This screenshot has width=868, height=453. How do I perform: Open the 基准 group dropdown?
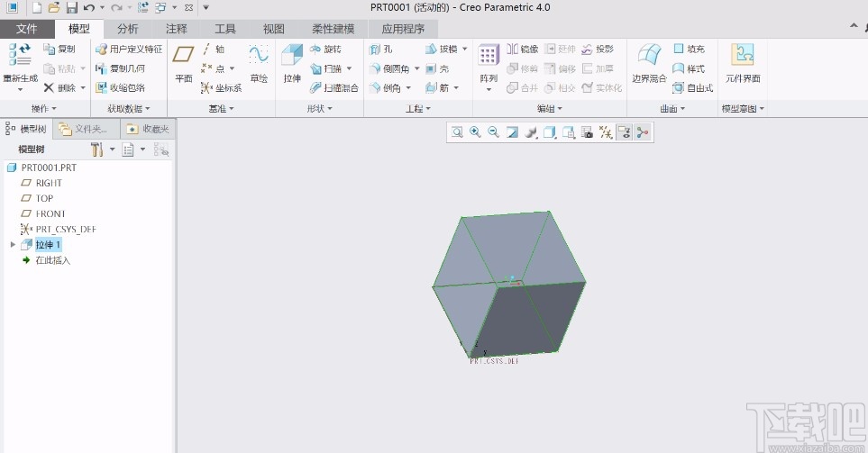click(x=222, y=109)
